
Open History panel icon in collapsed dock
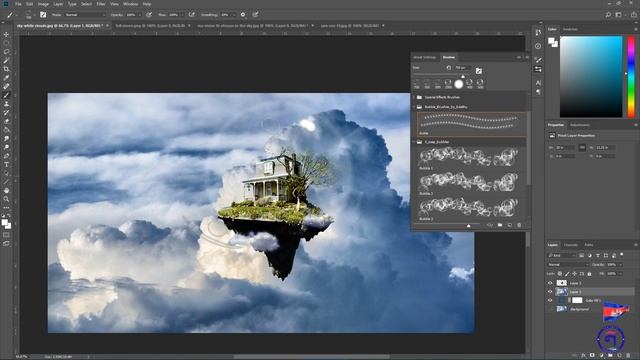pyautogui.click(x=538, y=33)
